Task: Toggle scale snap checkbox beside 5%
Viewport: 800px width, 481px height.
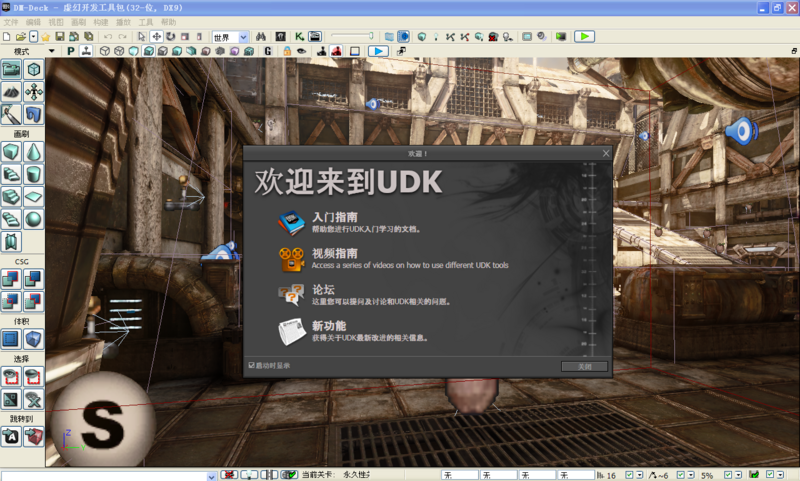Action: (728, 475)
